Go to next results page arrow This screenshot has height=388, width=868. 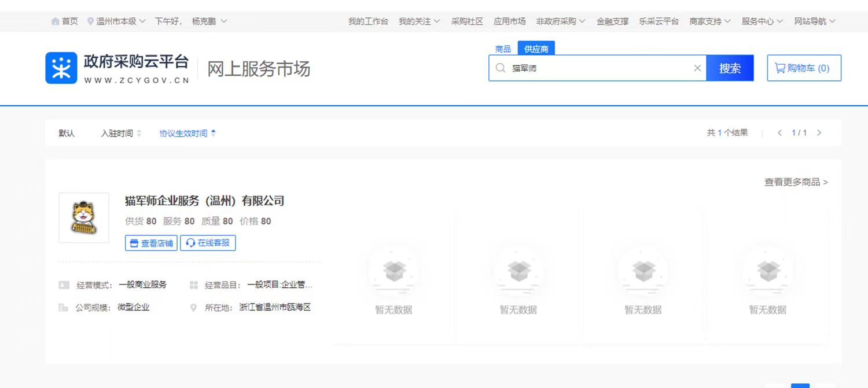click(x=819, y=133)
